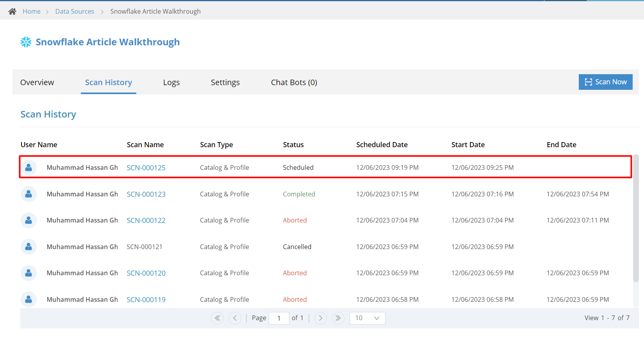Start a scan with Scan Now button

(x=606, y=82)
